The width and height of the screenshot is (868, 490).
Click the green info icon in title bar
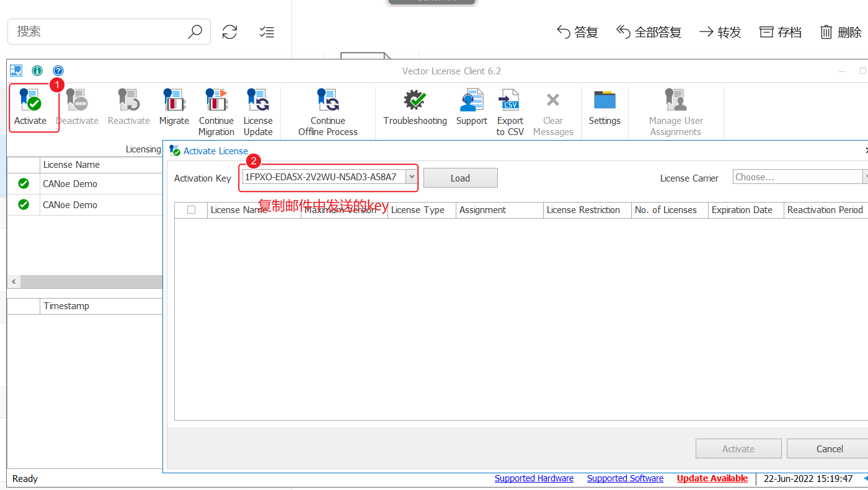click(37, 71)
